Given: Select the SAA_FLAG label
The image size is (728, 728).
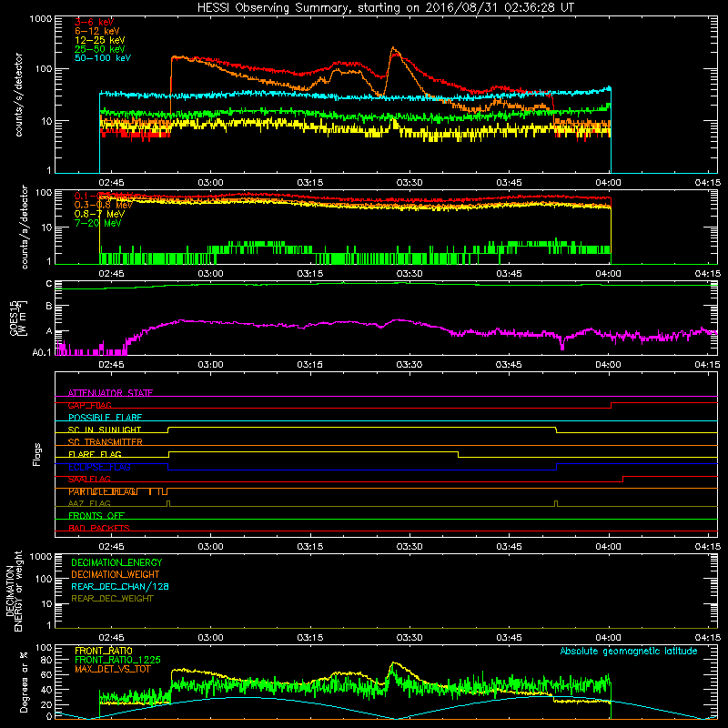Looking at the screenshot, I should pos(89,479).
